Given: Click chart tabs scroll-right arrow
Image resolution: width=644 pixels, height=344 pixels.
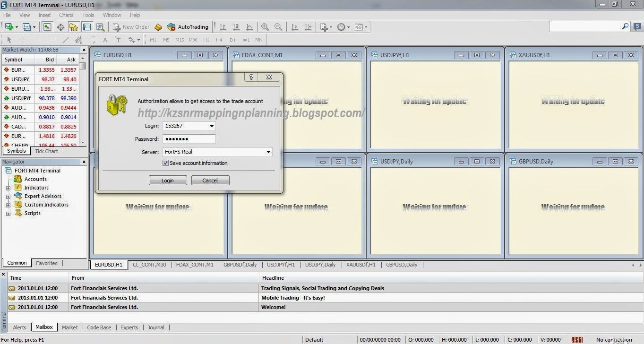Looking at the screenshot, I should pos(641,265).
